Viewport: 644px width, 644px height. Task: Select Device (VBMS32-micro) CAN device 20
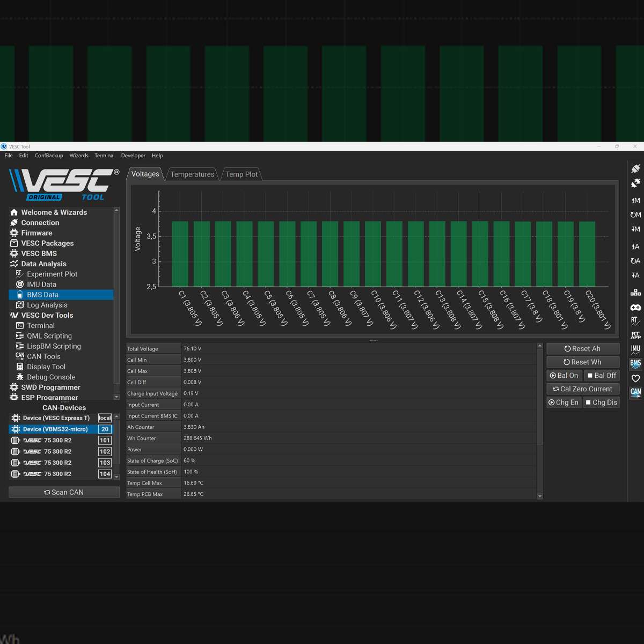point(61,429)
